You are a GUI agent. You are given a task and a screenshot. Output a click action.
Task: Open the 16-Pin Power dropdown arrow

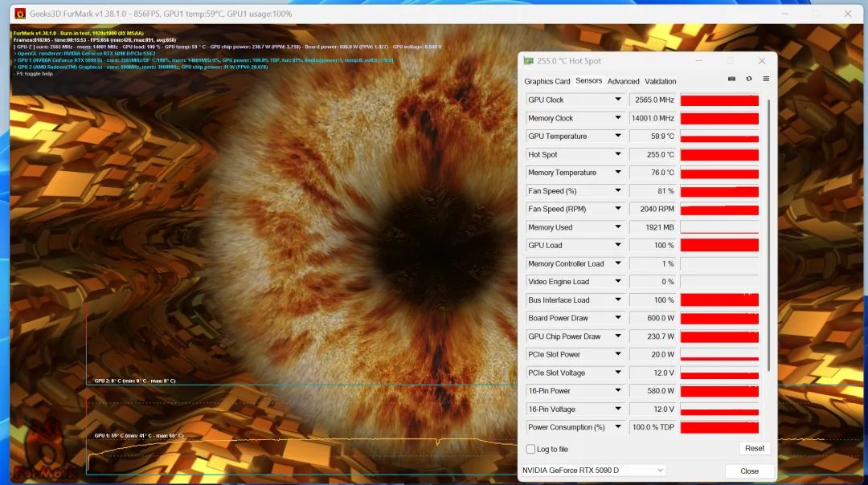(x=618, y=390)
